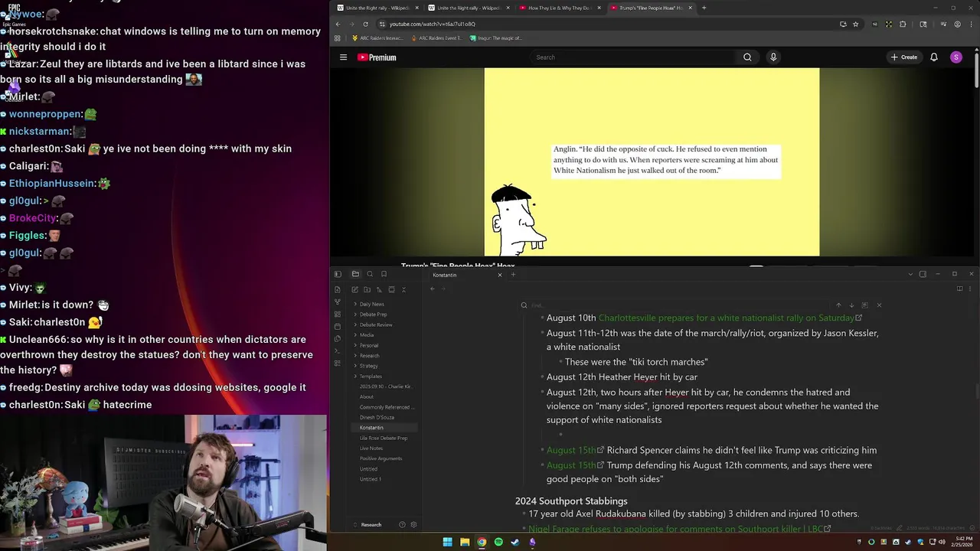Image resolution: width=980 pixels, height=551 pixels.
Task: Jump to previous find match arrow
Action: tap(838, 305)
